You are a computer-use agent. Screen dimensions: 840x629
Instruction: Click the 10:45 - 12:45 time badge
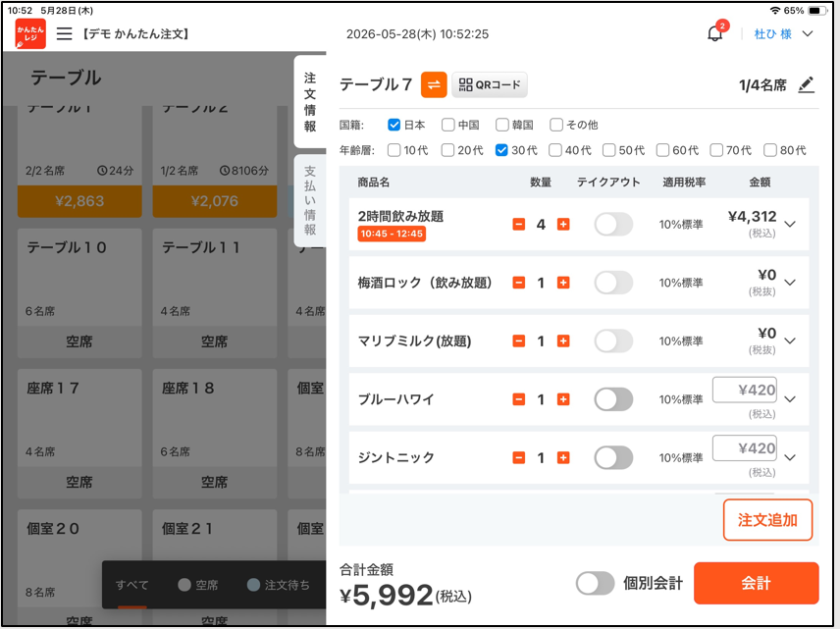click(x=392, y=234)
